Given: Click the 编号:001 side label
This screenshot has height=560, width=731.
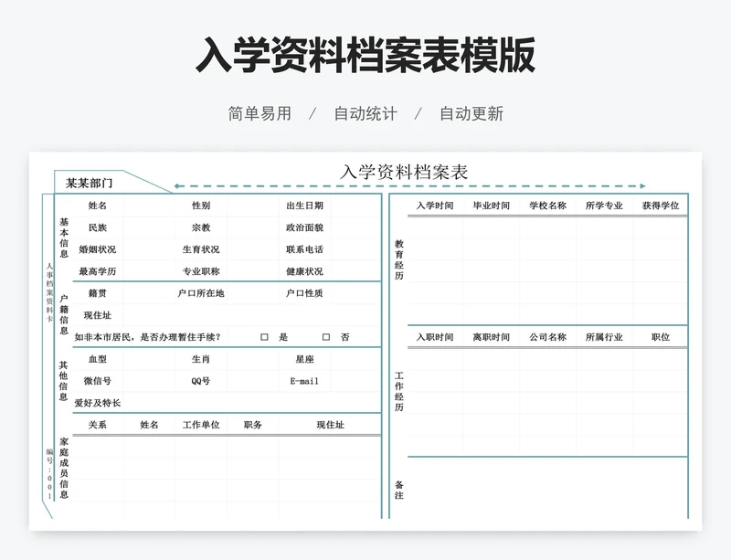Looking at the screenshot, I should click(49, 474).
